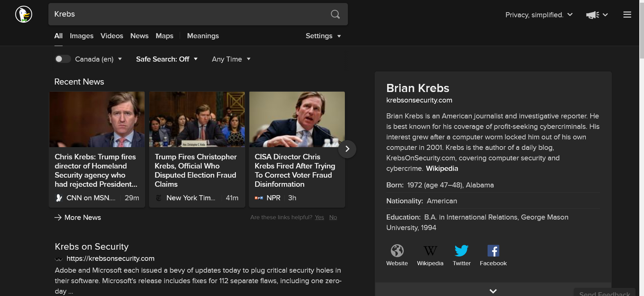The image size is (644, 296).
Task: Switch to the Images tab
Action: 82,36
